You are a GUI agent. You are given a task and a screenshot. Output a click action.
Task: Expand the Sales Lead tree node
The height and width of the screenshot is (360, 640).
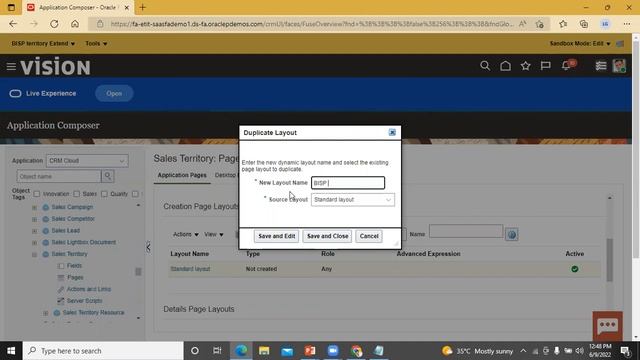(x=34, y=231)
